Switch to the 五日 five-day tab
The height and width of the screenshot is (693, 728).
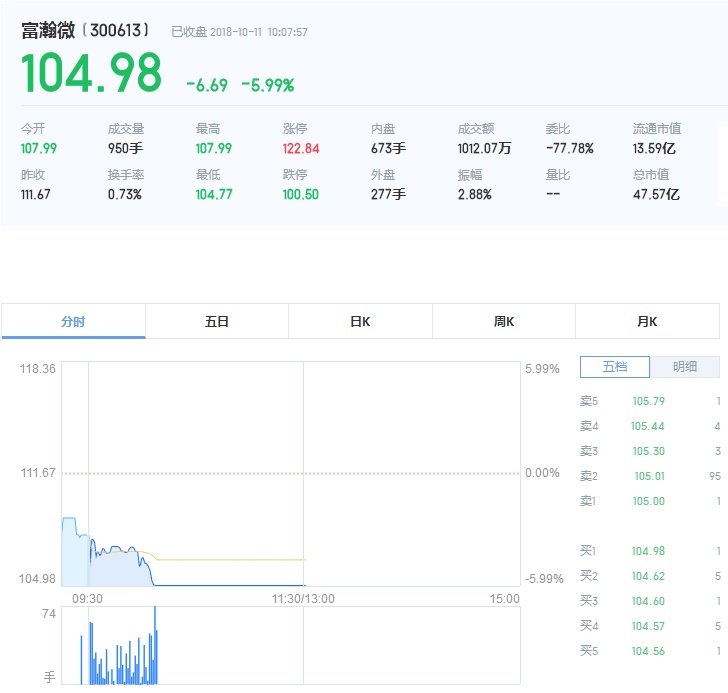217,321
